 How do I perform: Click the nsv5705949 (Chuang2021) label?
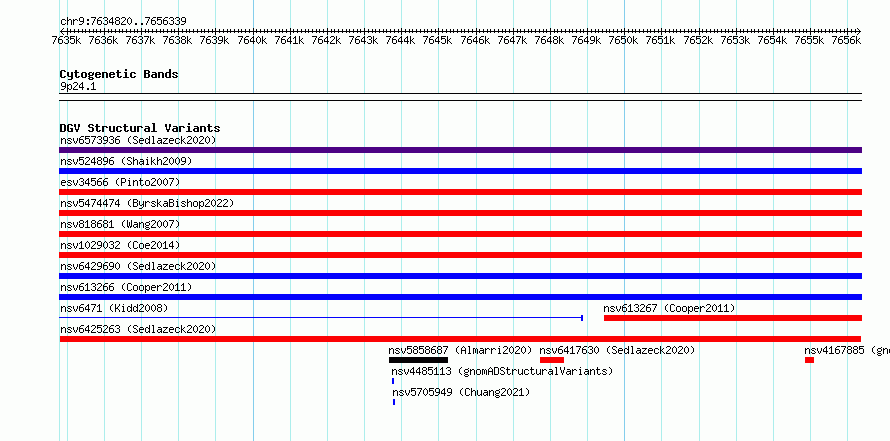pos(461,392)
